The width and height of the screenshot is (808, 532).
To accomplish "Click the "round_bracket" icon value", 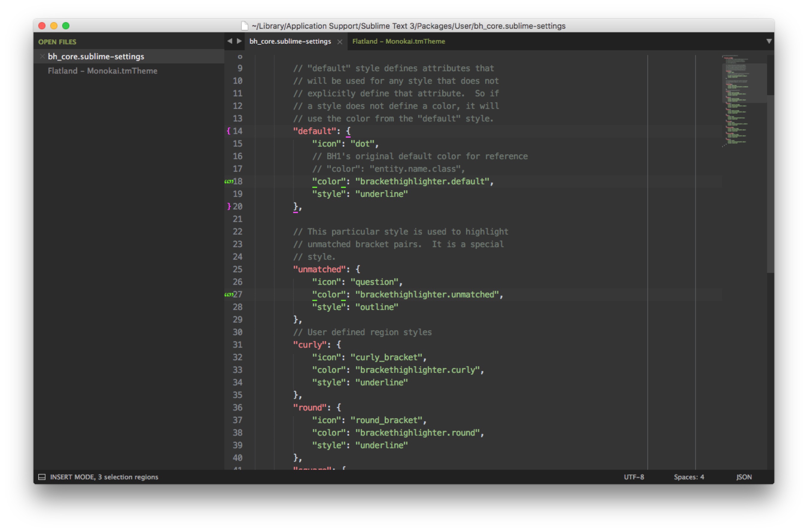I will [386, 420].
